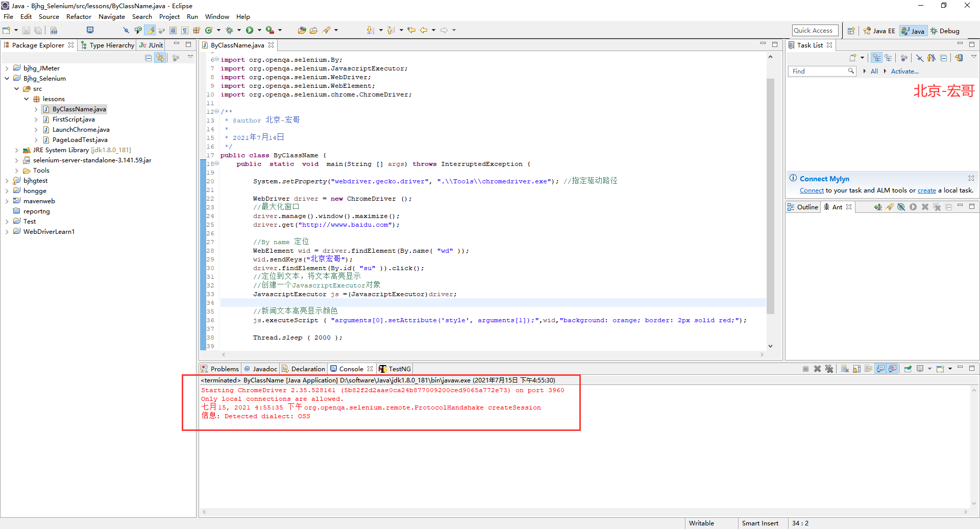Click the Pin Console icon

[x=908, y=369]
